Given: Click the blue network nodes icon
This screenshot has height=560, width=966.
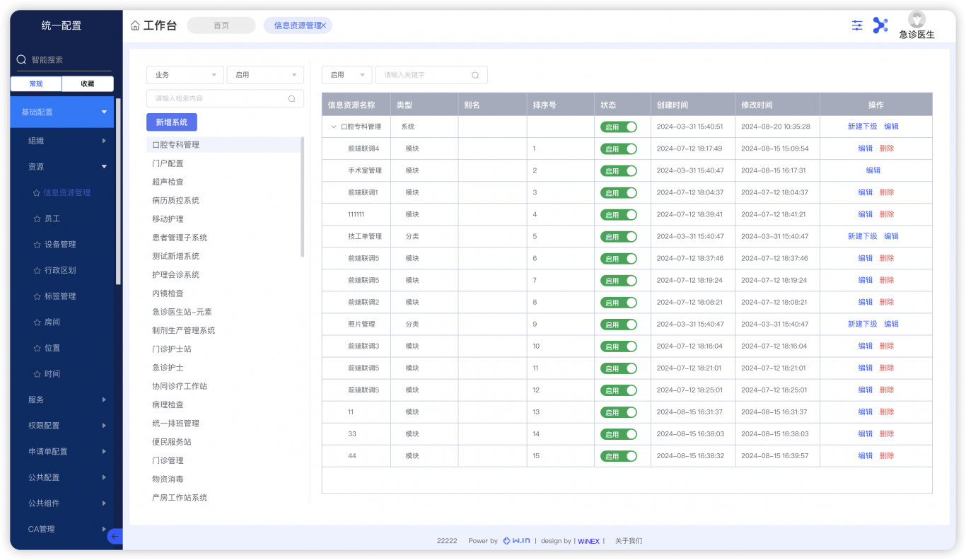Looking at the screenshot, I should pos(880,25).
